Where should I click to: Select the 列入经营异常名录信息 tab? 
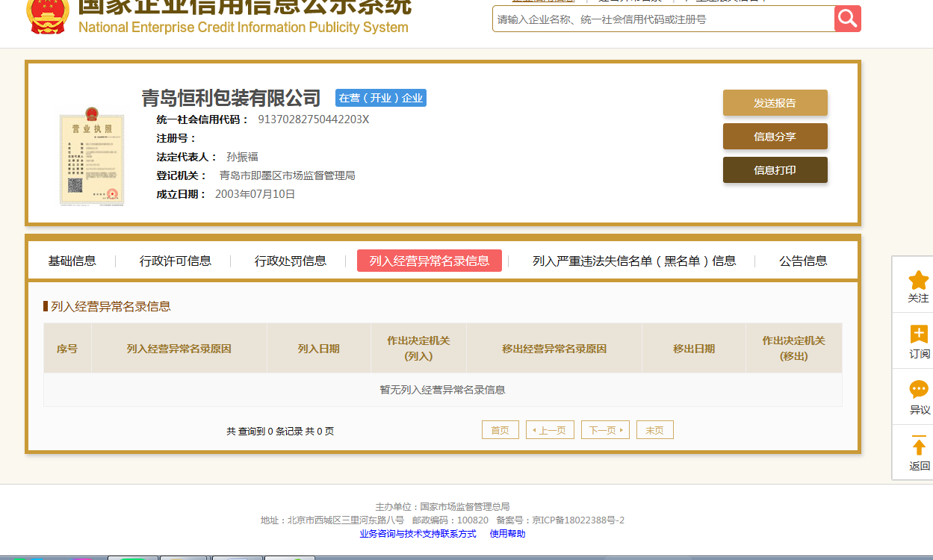[430, 261]
